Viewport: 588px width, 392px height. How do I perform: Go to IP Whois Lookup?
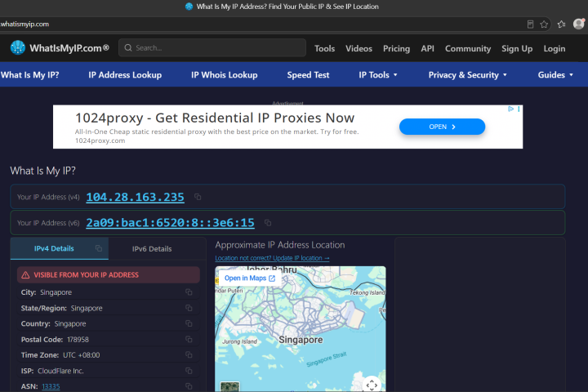225,75
